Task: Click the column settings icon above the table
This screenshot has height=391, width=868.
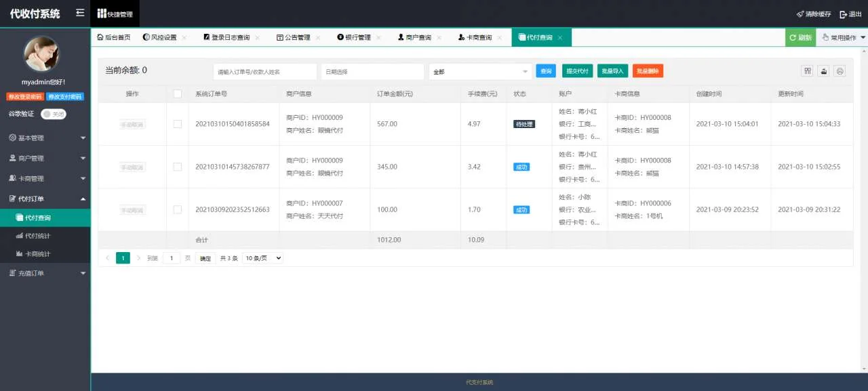Action: [807, 70]
